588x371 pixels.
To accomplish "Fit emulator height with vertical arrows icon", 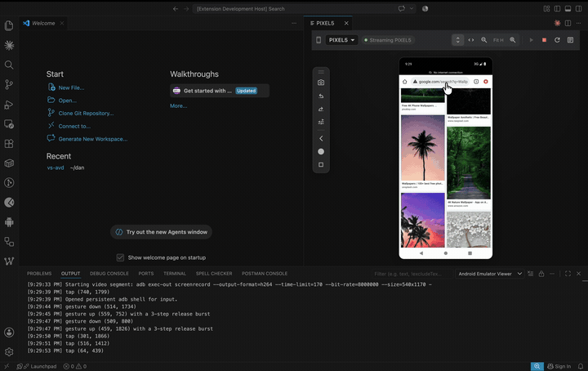I will click(457, 40).
